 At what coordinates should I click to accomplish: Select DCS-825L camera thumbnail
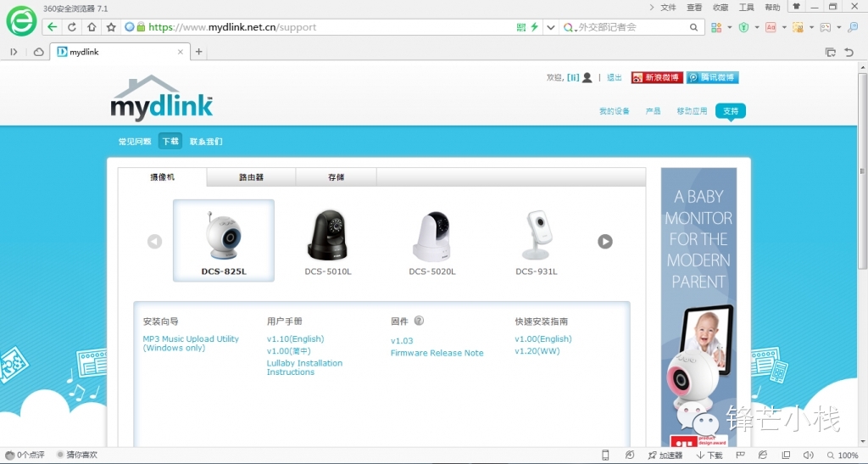(x=224, y=240)
